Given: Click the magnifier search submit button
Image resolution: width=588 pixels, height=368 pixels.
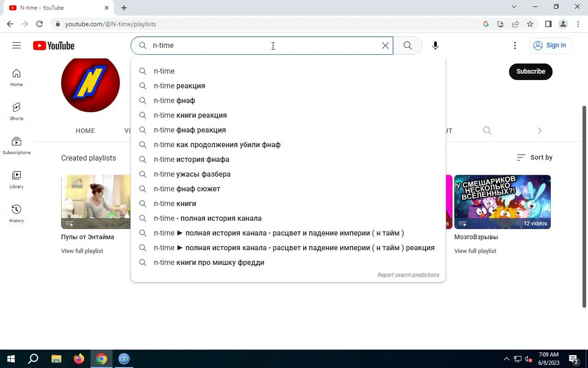Looking at the screenshot, I should (x=407, y=46).
